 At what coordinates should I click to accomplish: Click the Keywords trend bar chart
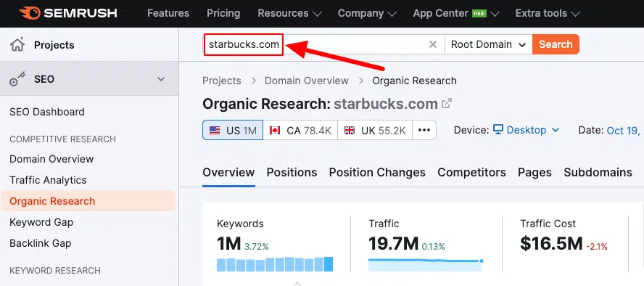click(275, 264)
